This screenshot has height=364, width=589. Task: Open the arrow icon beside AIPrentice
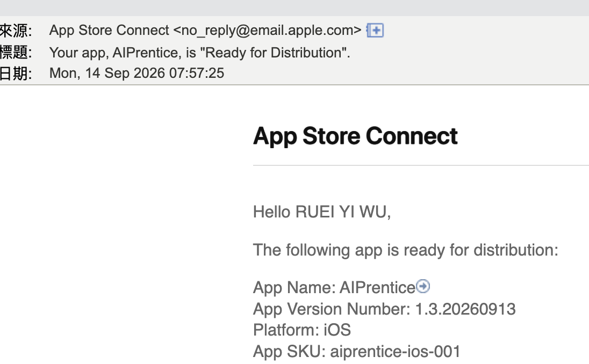point(423,286)
